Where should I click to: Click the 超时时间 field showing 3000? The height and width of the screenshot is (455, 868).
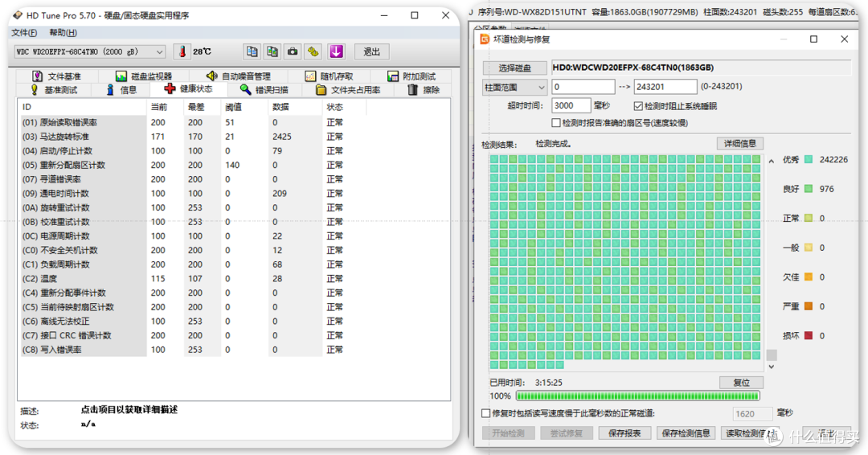coord(571,106)
